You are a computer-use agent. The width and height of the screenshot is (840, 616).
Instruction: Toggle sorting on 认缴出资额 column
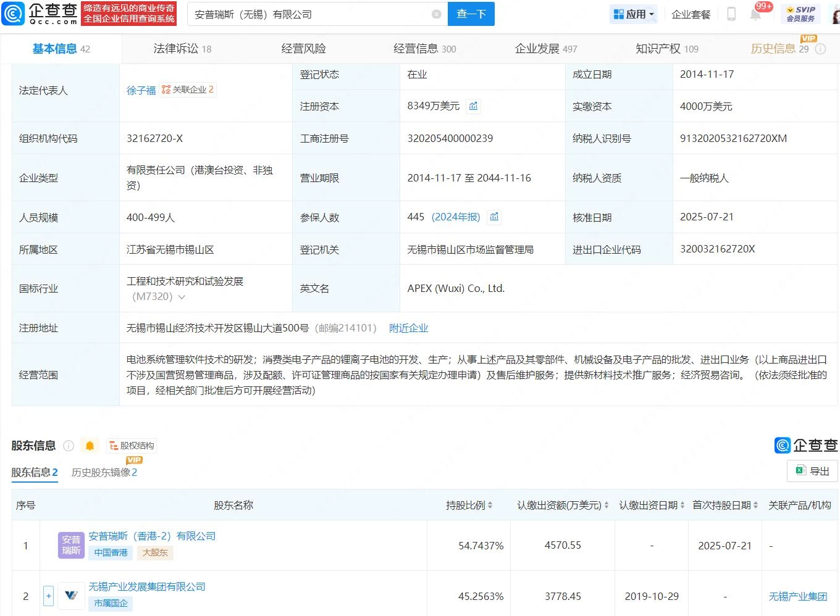(x=606, y=504)
